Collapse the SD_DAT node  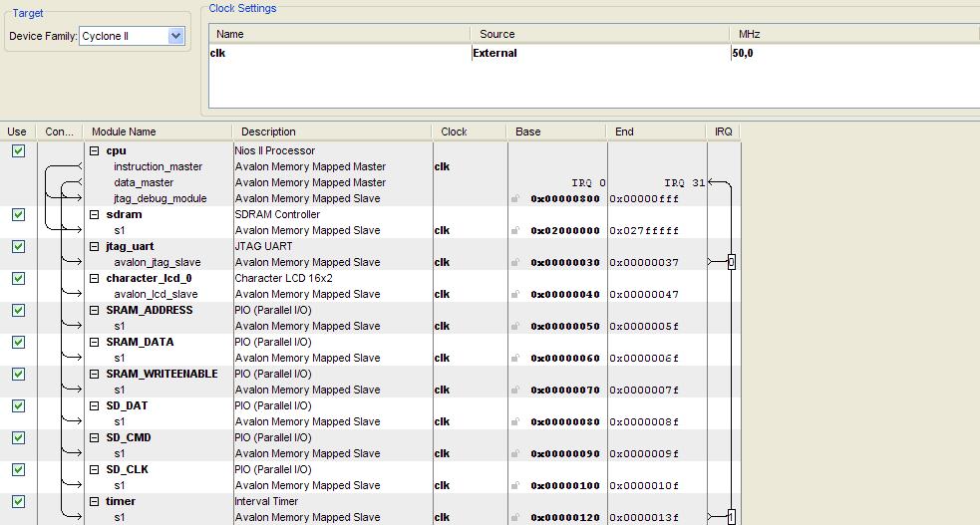point(95,405)
